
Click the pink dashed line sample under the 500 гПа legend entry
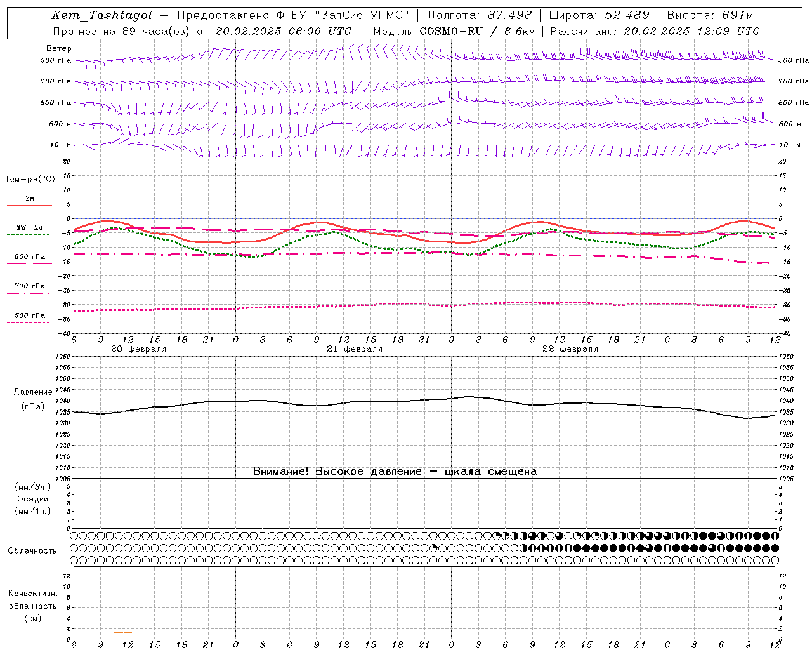pyautogui.click(x=28, y=322)
